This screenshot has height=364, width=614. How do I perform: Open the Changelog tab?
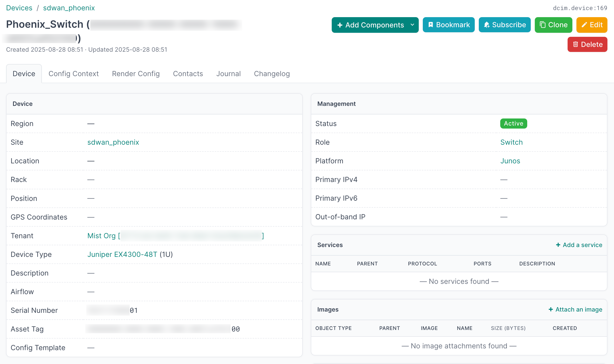[272, 74]
